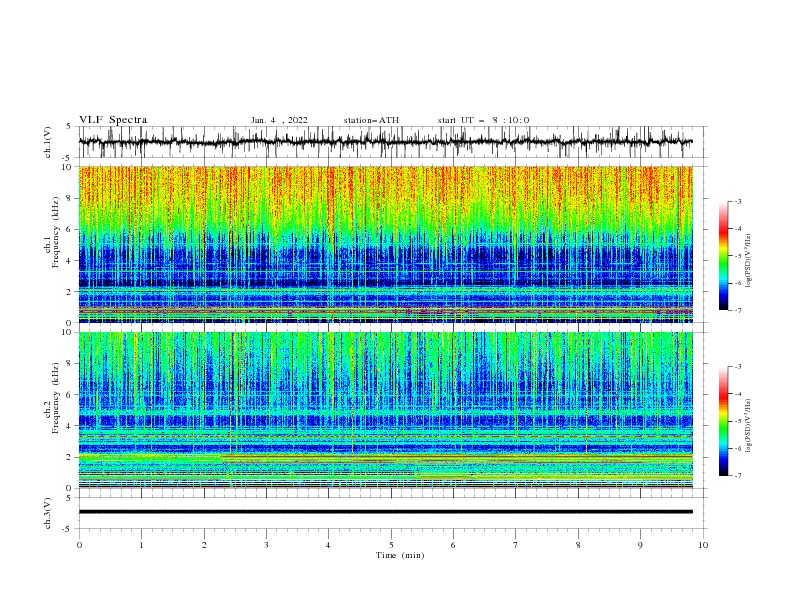
Task: Click the ch.1 spectrogram panel
Action: coord(385,244)
